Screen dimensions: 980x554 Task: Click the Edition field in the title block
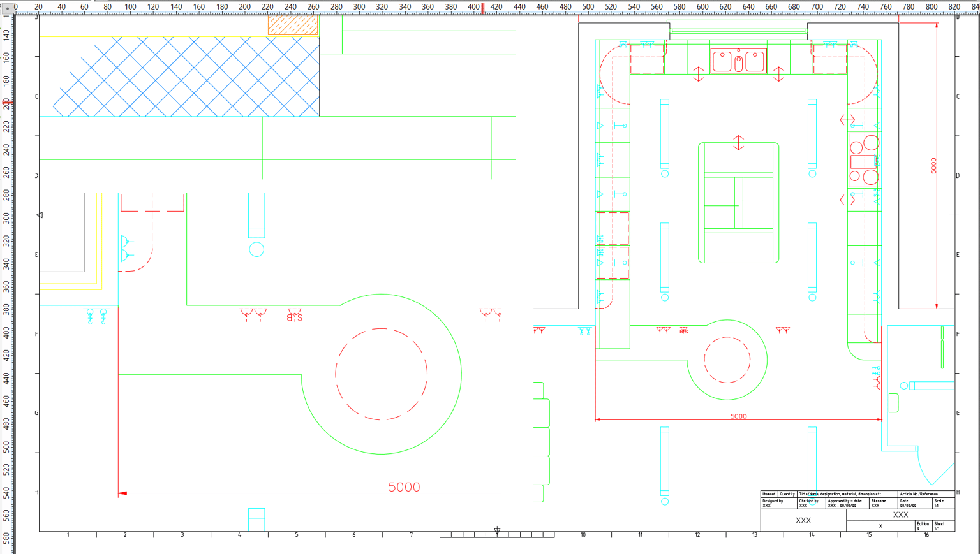point(924,526)
